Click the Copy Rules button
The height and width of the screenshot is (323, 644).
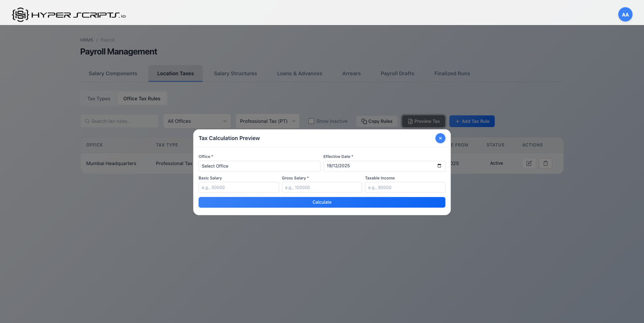tap(377, 121)
